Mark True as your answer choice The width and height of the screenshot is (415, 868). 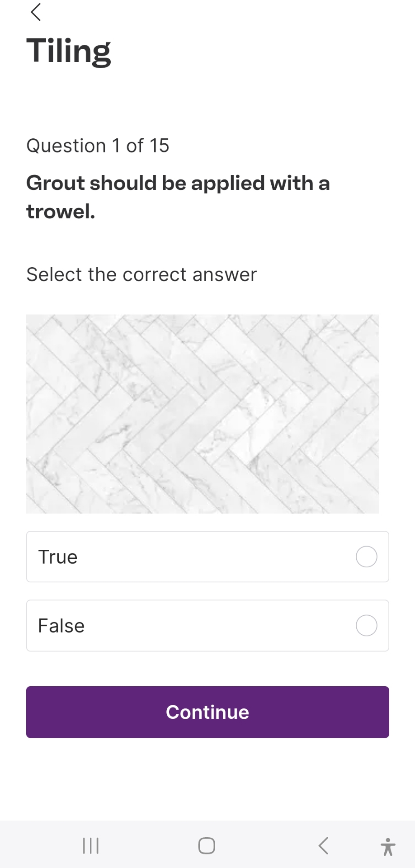click(366, 557)
